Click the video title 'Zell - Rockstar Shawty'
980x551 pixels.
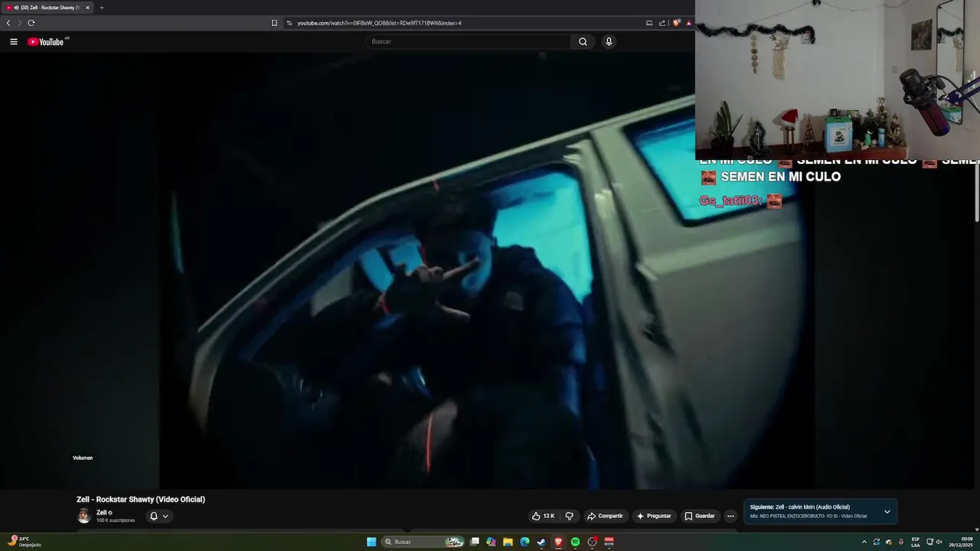(141, 500)
